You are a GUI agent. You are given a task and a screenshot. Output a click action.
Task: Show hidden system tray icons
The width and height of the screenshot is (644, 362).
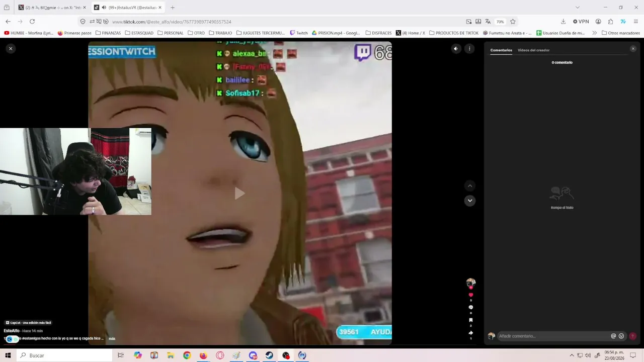click(572, 355)
